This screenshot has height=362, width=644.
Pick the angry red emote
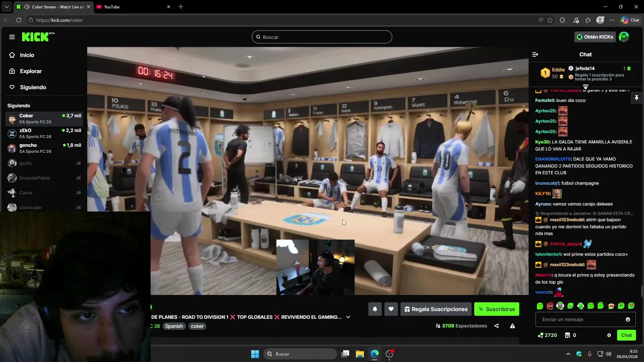[550, 306]
